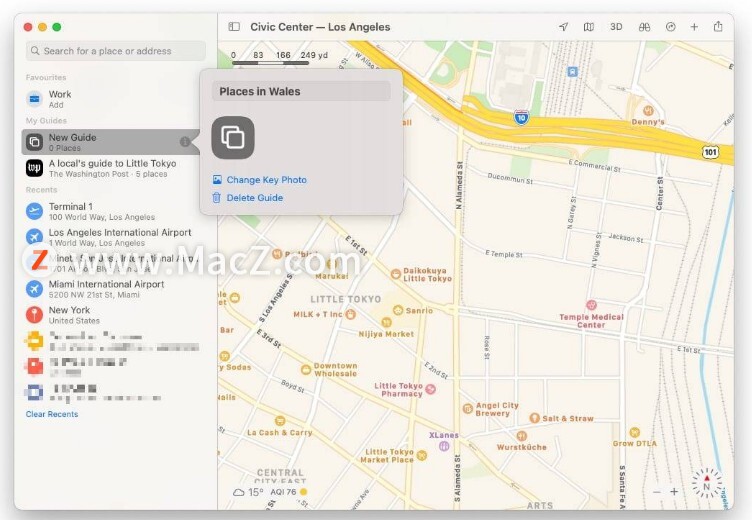Open the map mode selector icon
Viewport: 752px width, 520px height.
[588, 27]
